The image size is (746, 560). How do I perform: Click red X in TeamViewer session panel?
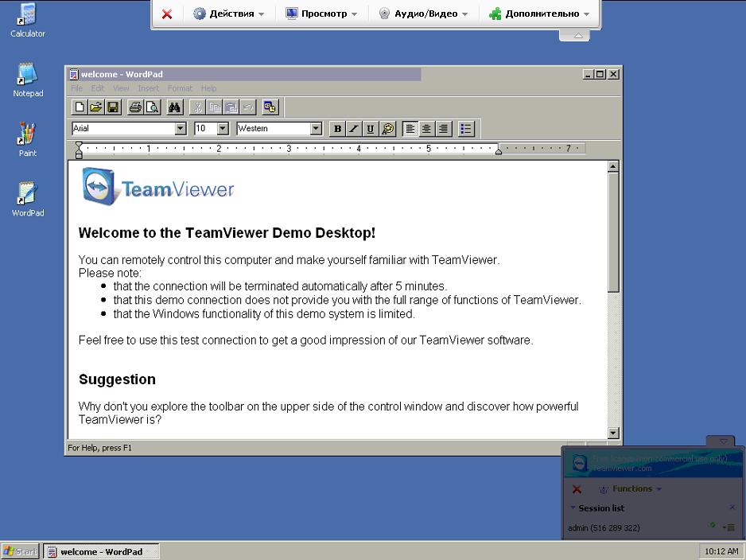577,489
